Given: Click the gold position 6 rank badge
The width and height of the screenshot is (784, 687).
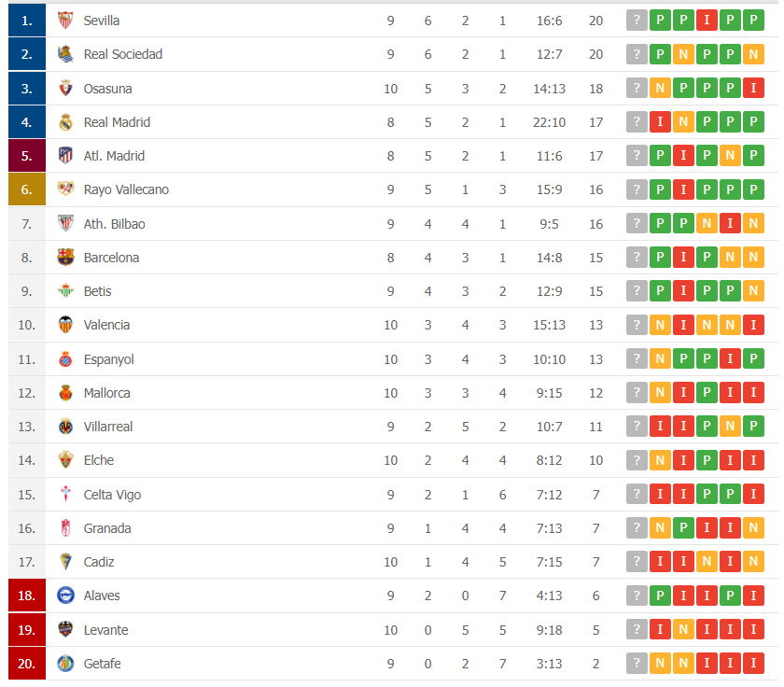Looking at the screenshot, I should pyautogui.click(x=26, y=189).
